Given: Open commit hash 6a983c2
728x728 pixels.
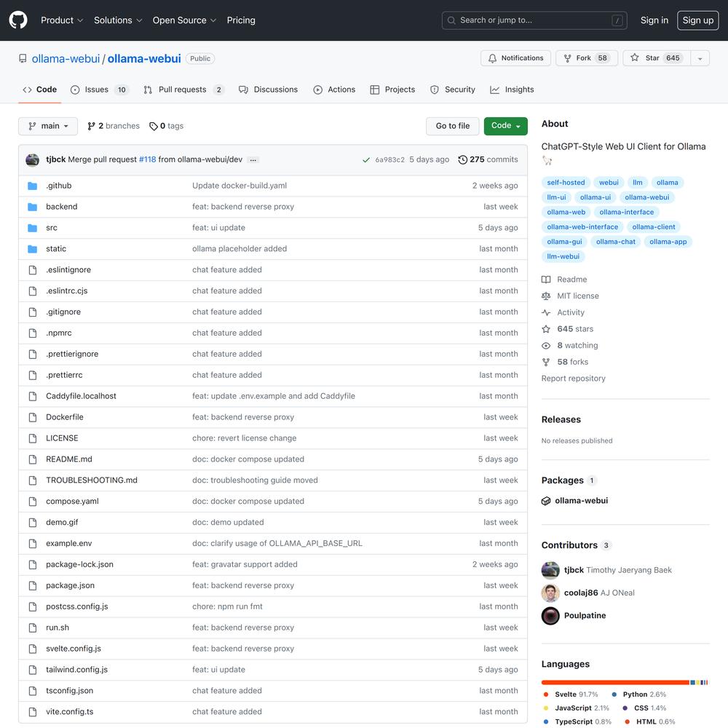Looking at the screenshot, I should tap(390, 159).
